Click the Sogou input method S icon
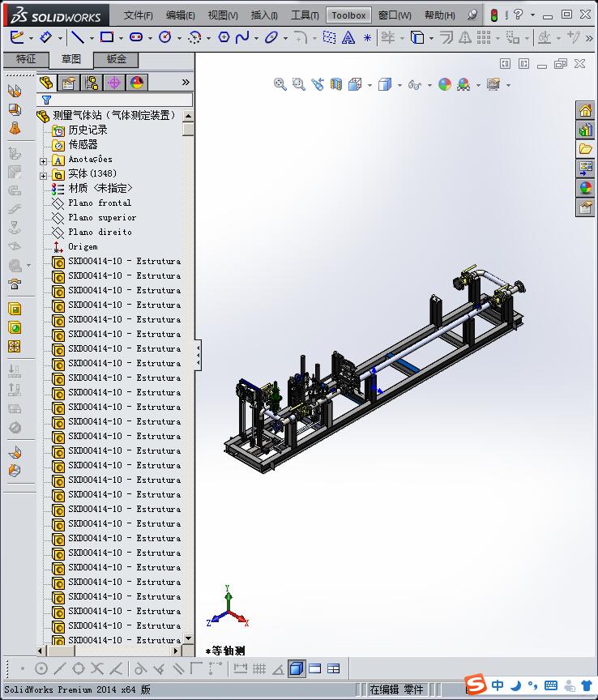598x700 pixels. [x=476, y=684]
